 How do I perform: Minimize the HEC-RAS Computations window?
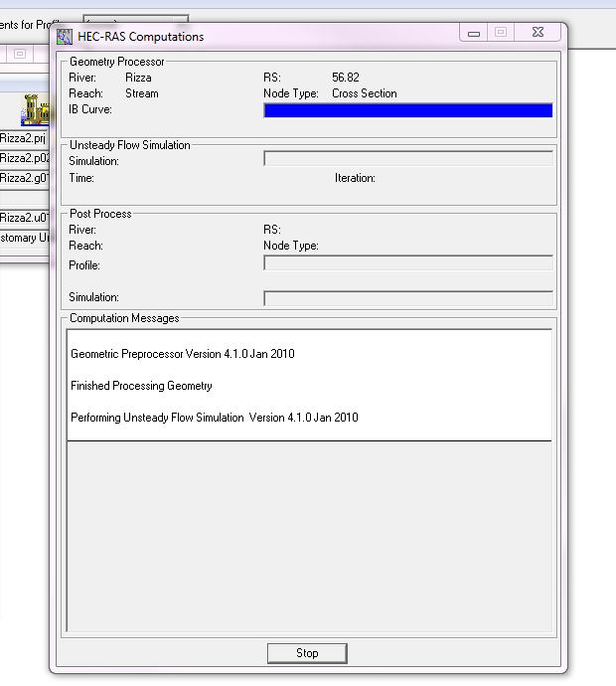click(474, 33)
